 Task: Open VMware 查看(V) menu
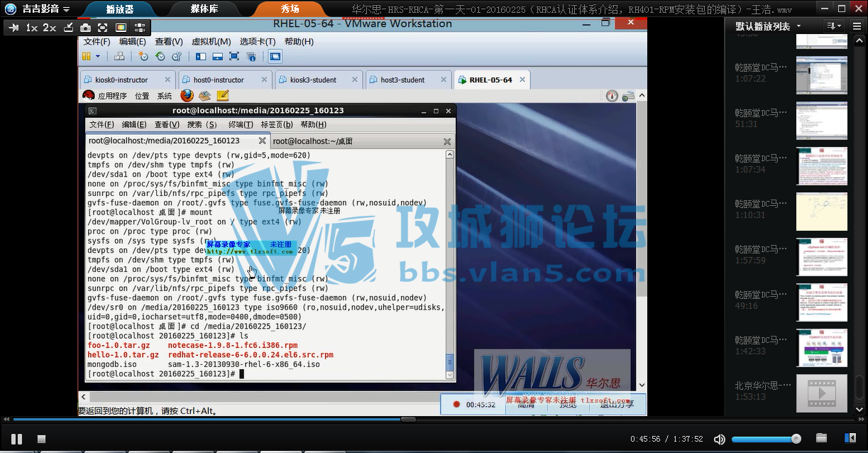[169, 42]
